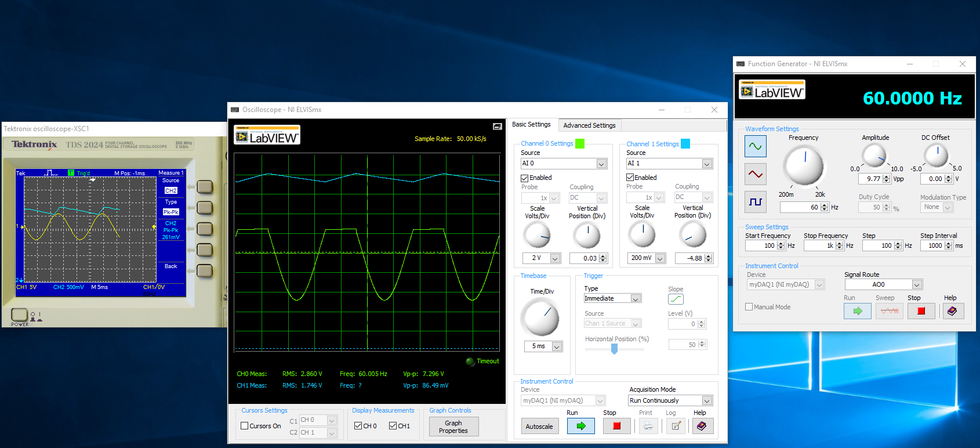Viewport: 980px width, 448px height.
Task: Click Autoscale button
Action: coord(539,427)
